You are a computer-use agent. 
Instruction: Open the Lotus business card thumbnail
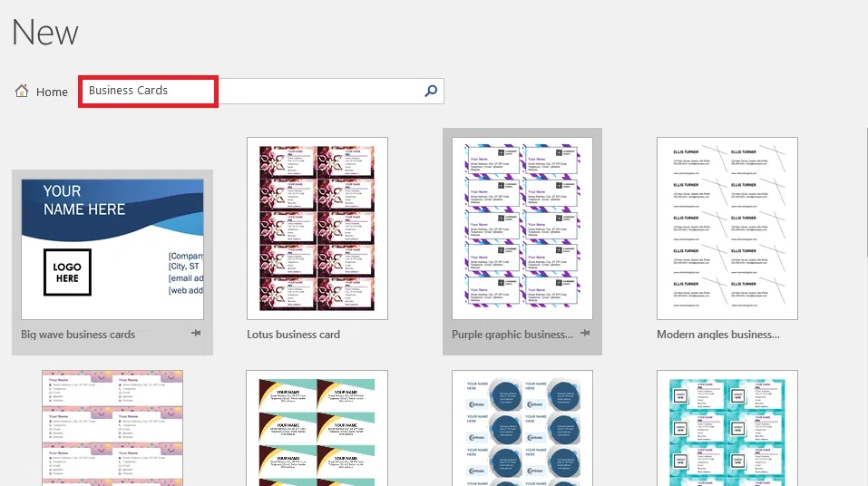[317, 228]
